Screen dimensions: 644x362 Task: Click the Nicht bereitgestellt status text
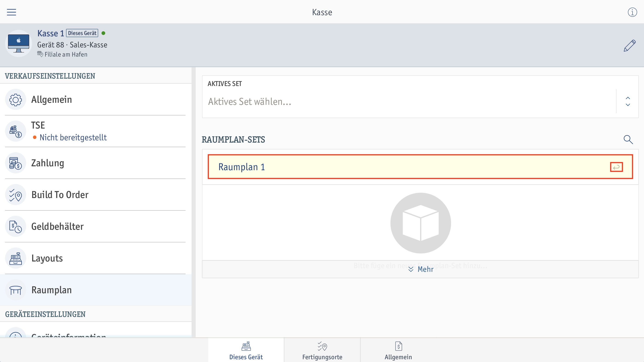(73, 138)
